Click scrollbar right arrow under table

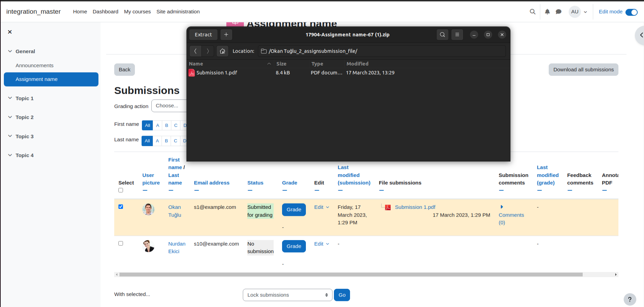[616, 275]
